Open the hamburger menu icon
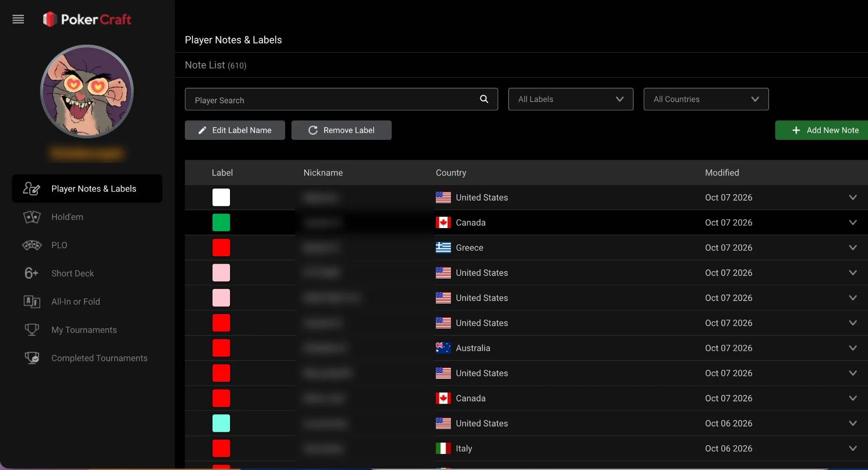 18,19
